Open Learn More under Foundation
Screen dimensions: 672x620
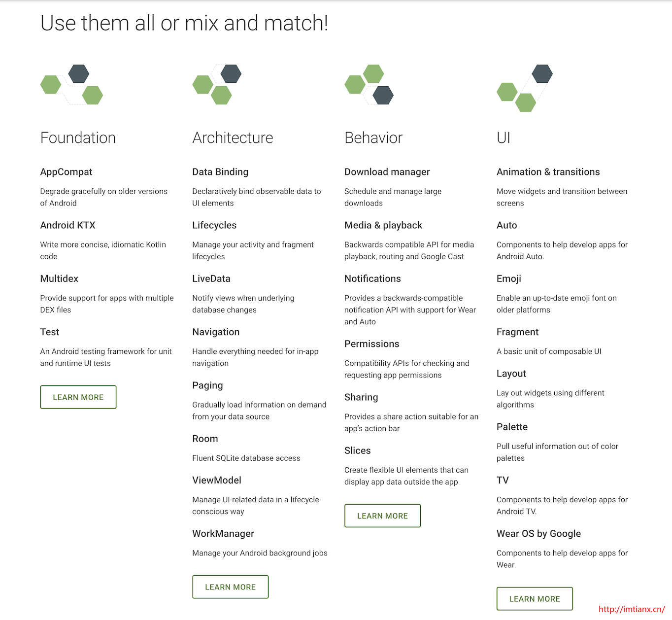click(78, 397)
